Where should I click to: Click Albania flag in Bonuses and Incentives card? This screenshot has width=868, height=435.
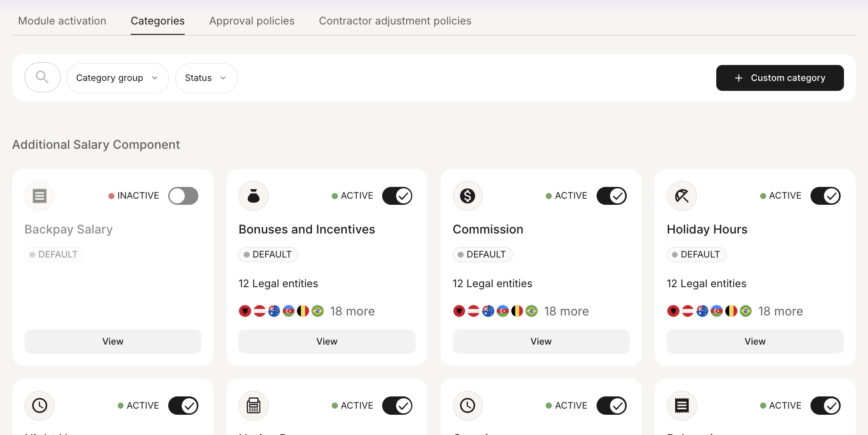pyautogui.click(x=245, y=311)
